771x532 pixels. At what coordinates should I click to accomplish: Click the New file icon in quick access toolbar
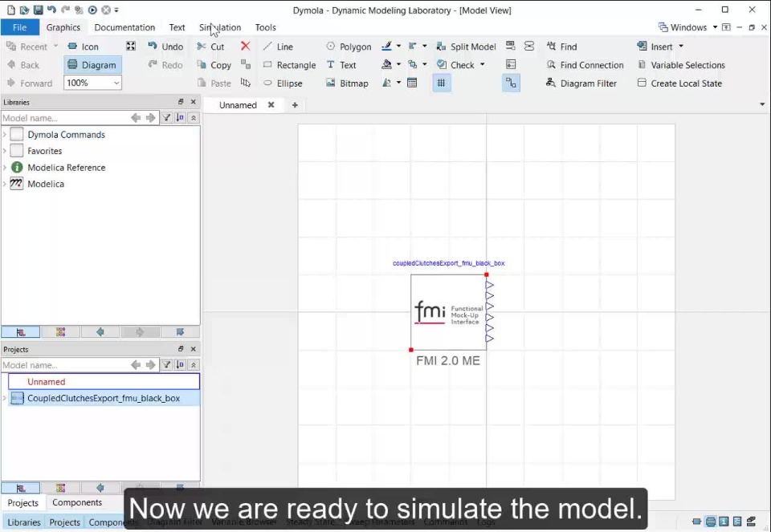[10, 10]
